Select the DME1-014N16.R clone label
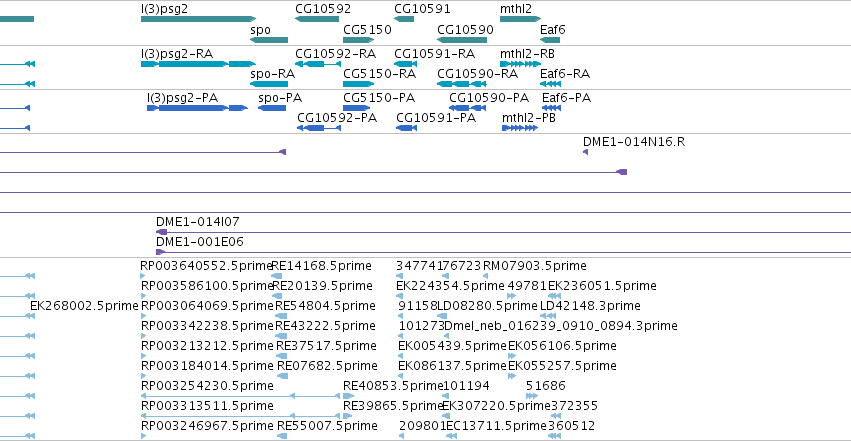 click(x=634, y=142)
